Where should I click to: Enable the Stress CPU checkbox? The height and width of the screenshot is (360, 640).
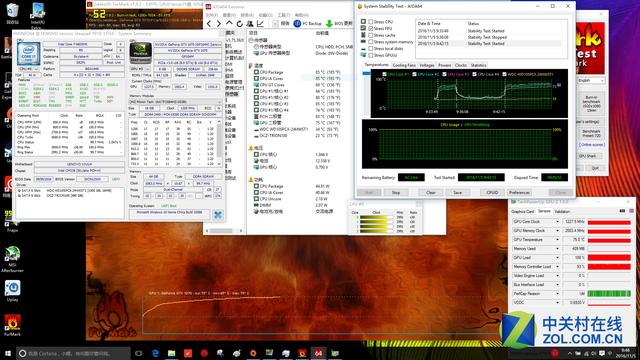(x=371, y=22)
